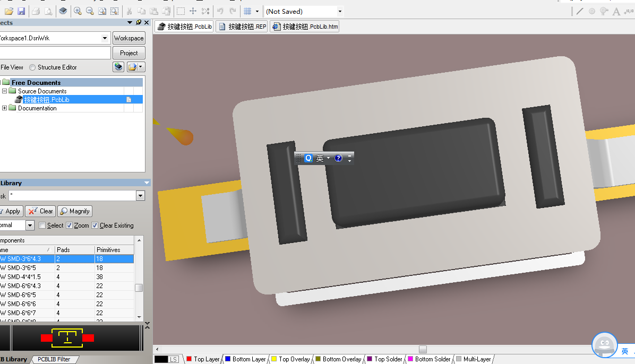Select the Place Via tool
This screenshot has height=364, width=635.
pyautogui.click(x=604, y=11)
